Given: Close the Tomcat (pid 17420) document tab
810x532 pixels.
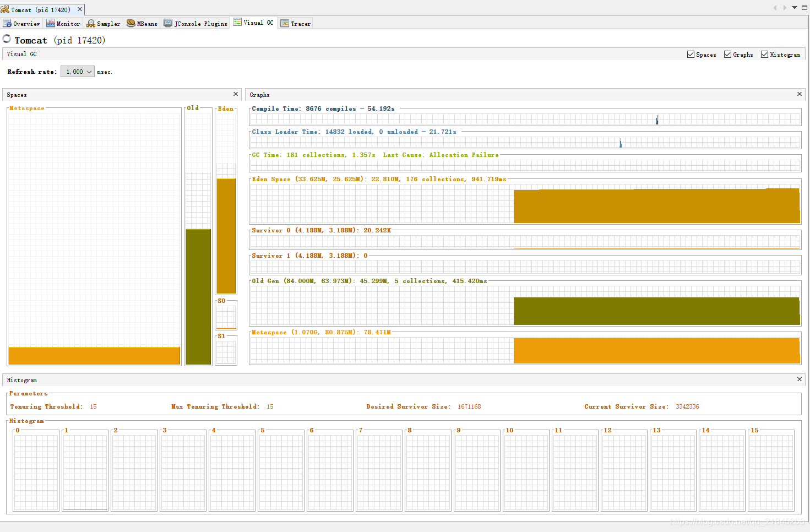Looking at the screenshot, I should click(x=80, y=9).
